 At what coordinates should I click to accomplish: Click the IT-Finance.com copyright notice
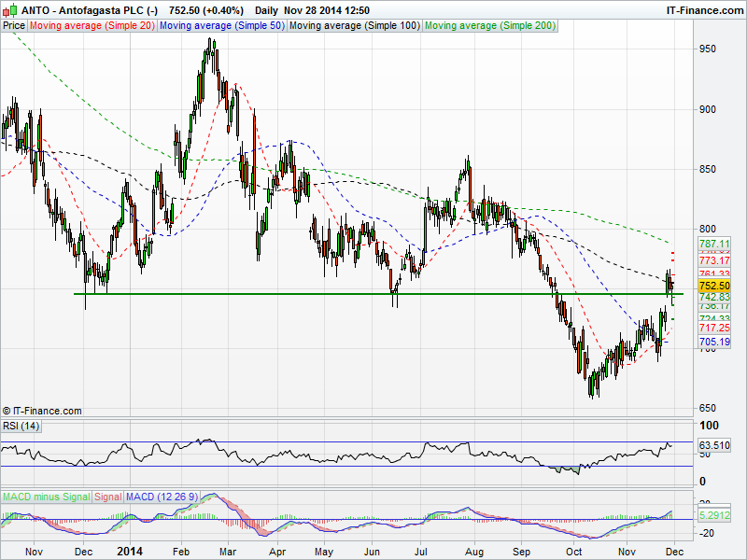(x=42, y=411)
